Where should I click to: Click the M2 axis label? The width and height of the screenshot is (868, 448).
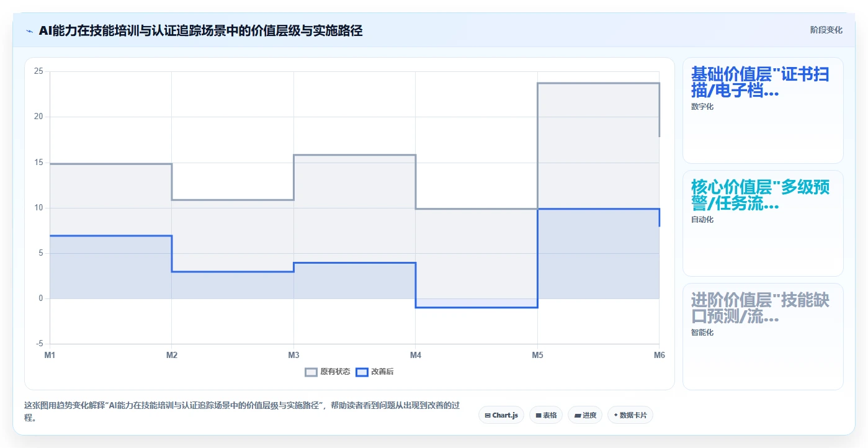[172, 356]
